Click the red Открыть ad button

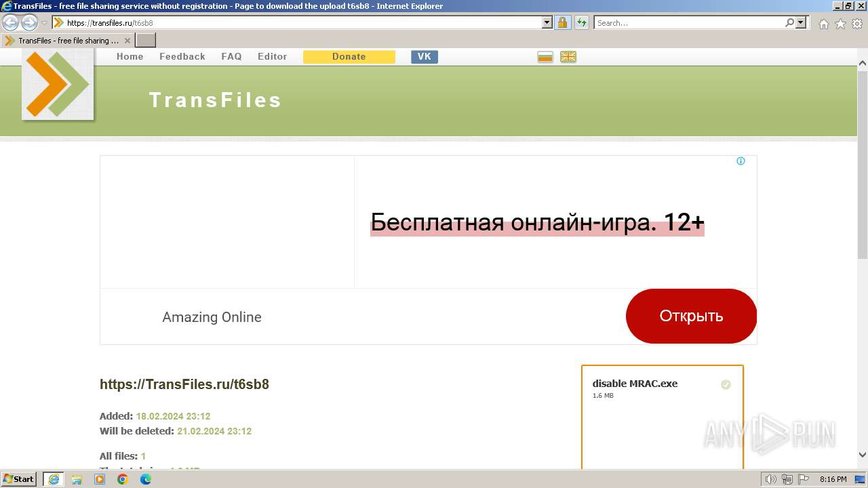point(691,317)
